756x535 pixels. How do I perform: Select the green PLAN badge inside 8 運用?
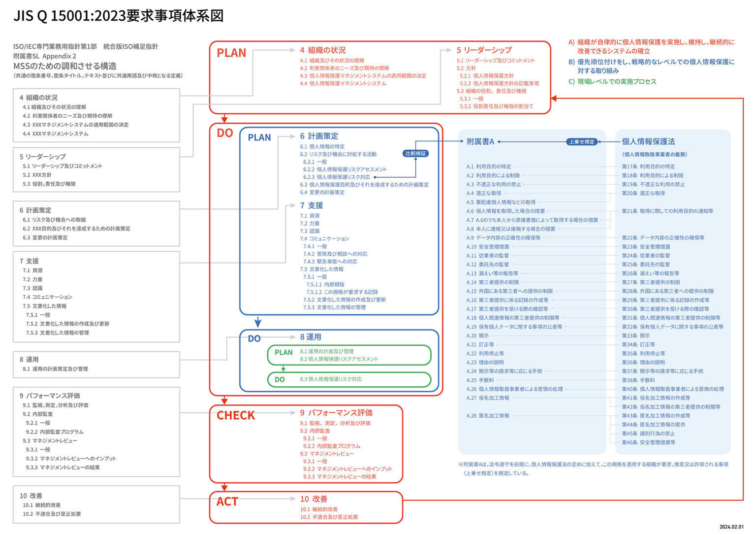pyautogui.click(x=283, y=353)
